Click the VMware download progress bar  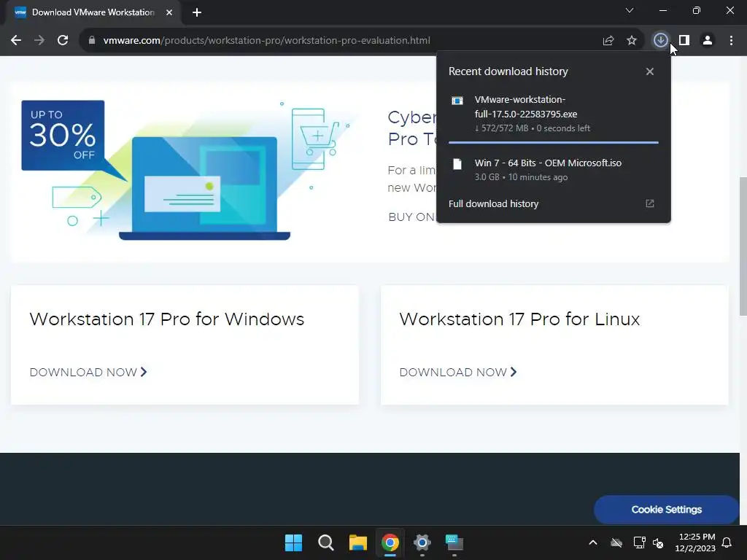(x=553, y=142)
